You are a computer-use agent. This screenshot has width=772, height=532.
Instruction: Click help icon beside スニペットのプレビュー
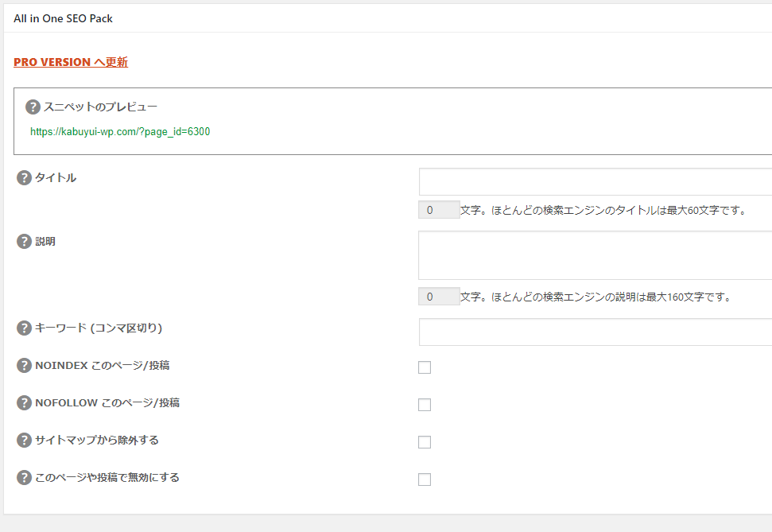[x=33, y=107]
